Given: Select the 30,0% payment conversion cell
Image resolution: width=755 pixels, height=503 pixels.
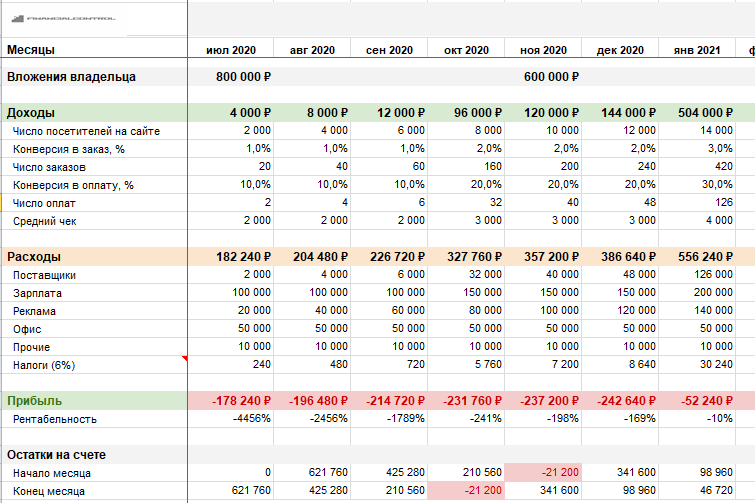Looking at the screenshot, I should point(697,185).
